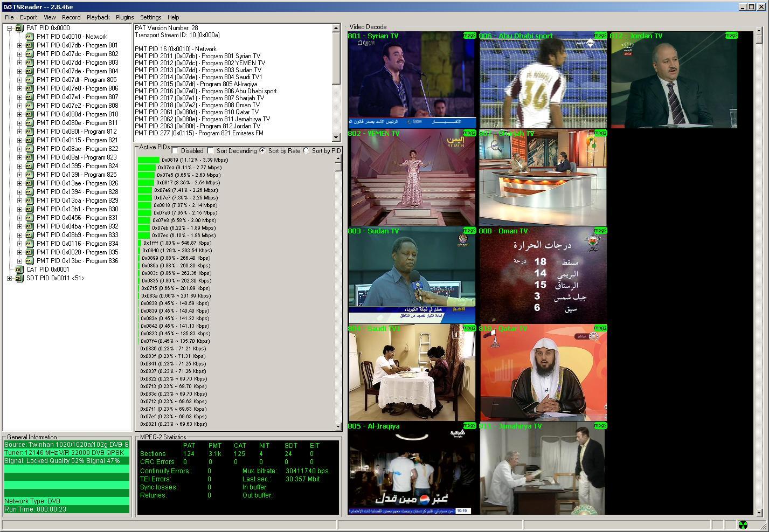Click the CAT PID 0x0001 table icon

pos(19,270)
